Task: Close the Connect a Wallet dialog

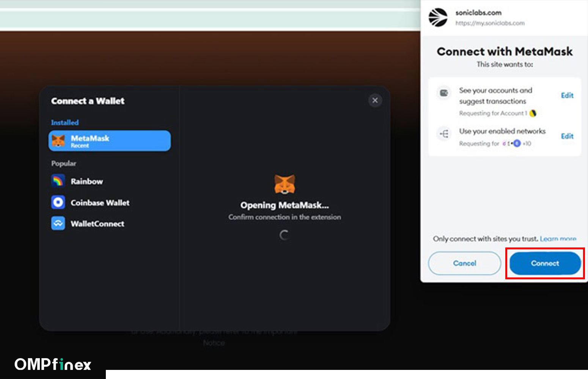Action: pyautogui.click(x=375, y=100)
